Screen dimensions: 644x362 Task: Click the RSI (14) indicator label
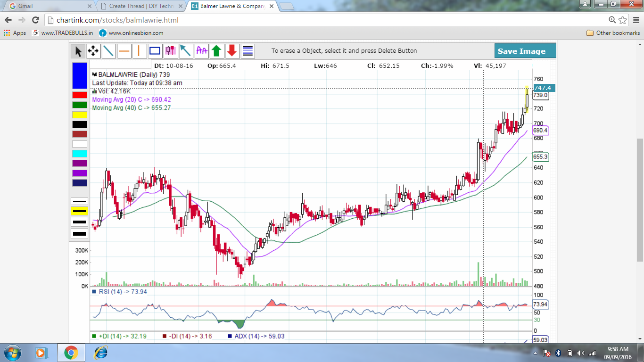[120, 292]
